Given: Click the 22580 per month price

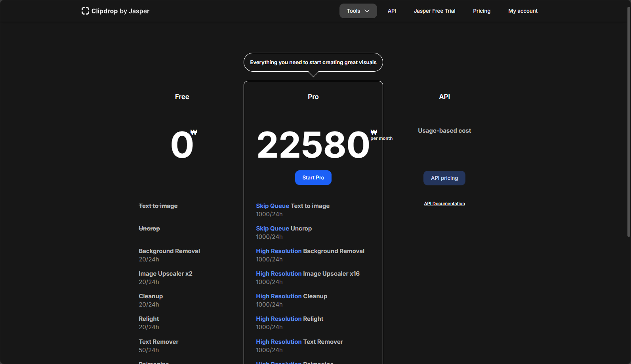Looking at the screenshot, I should [x=313, y=145].
